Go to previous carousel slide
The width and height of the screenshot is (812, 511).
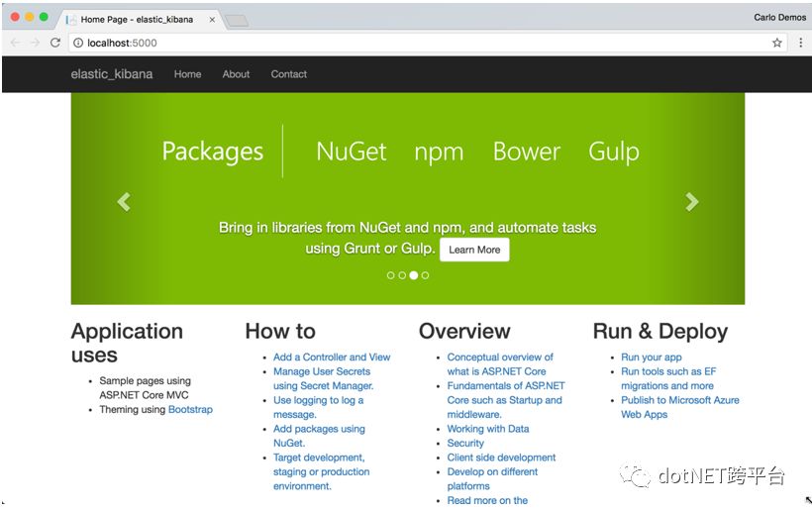tap(124, 201)
